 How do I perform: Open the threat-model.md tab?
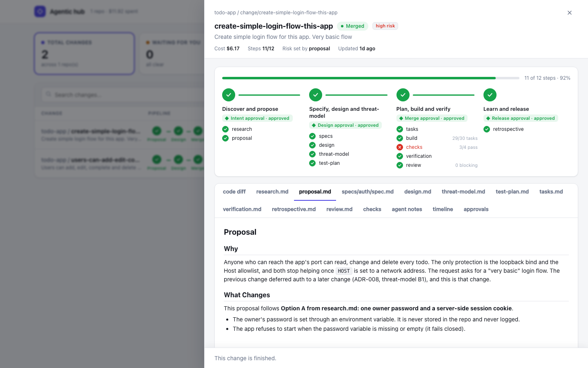pyautogui.click(x=463, y=192)
